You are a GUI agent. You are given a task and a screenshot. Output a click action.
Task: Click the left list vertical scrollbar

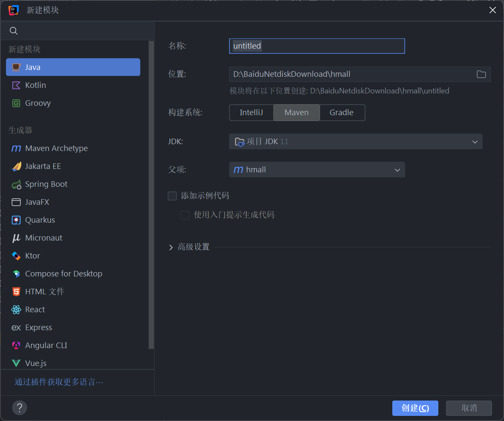[x=151, y=195]
